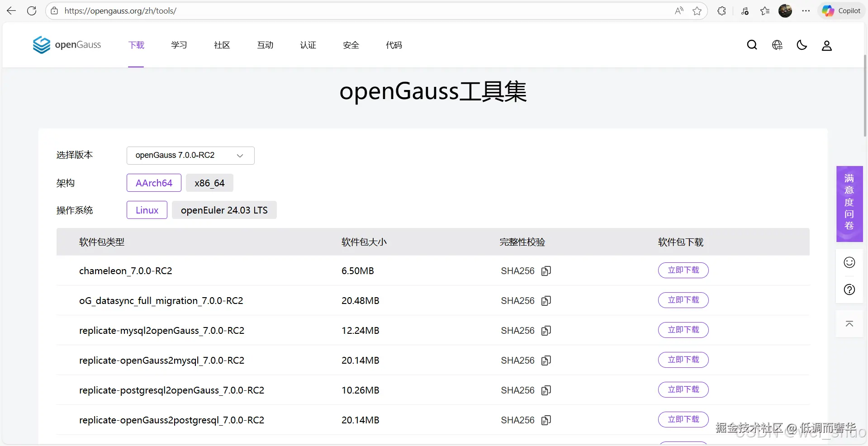Download replicate-mysql2openGauss_7.0.0-RC2 package
This screenshot has width=868, height=446.
[683, 330]
